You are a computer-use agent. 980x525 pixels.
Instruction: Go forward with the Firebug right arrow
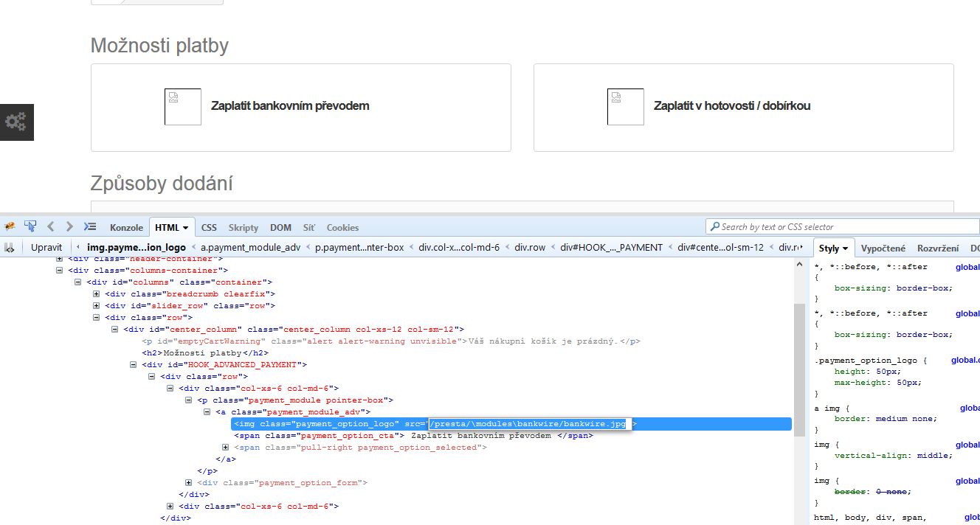click(x=69, y=226)
